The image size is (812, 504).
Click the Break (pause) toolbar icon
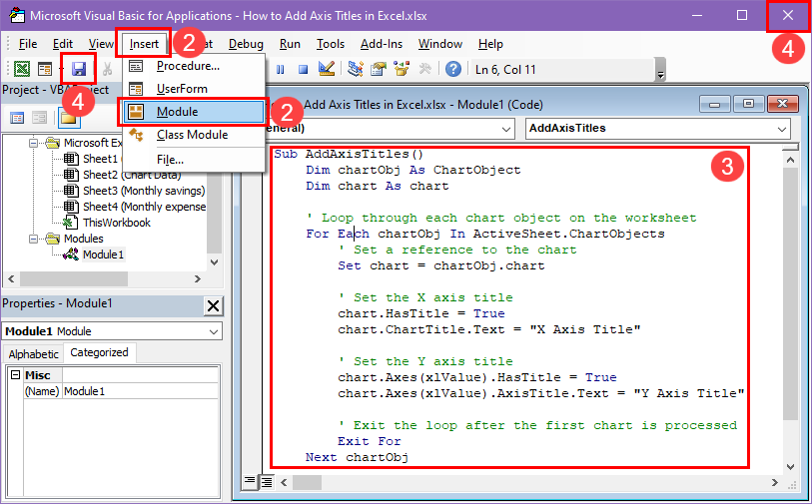(x=281, y=69)
